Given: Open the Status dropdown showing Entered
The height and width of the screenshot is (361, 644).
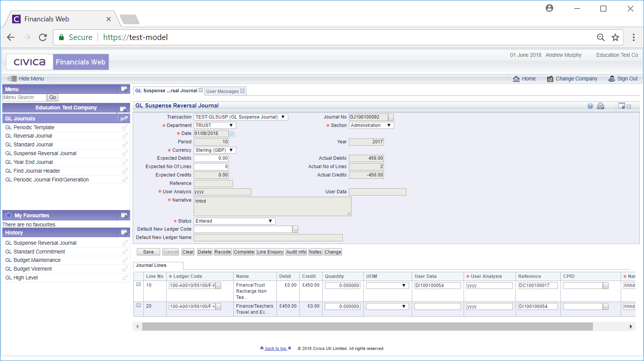Looking at the screenshot, I should point(234,221).
